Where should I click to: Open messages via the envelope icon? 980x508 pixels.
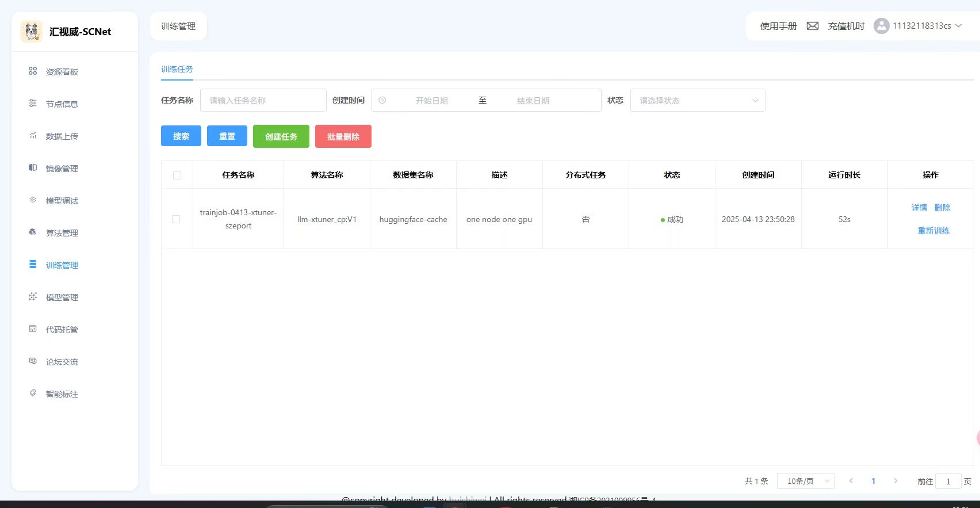coord(812,26)
